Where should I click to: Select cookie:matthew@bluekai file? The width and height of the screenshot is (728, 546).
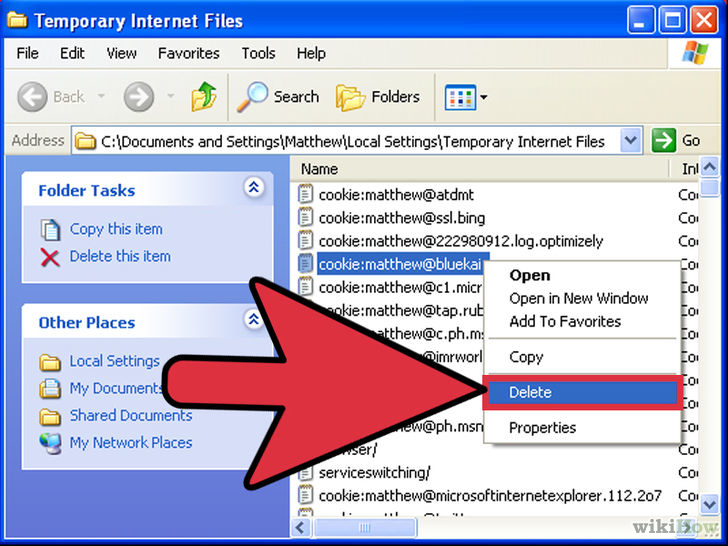(x=400, y=264)
